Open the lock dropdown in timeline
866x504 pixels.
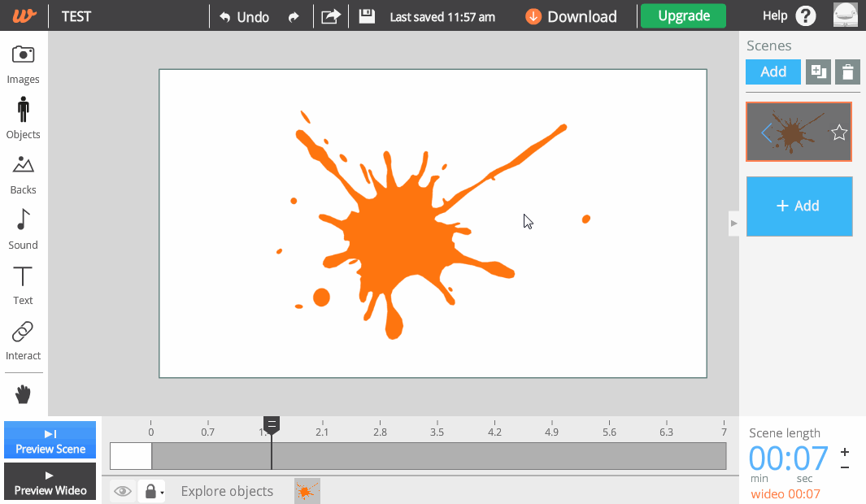[x=152, y=491]
